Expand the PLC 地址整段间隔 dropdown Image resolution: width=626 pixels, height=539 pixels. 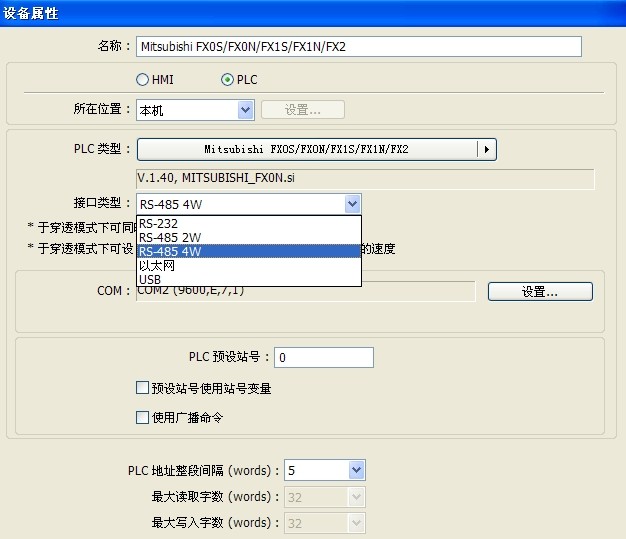point(356,470)
